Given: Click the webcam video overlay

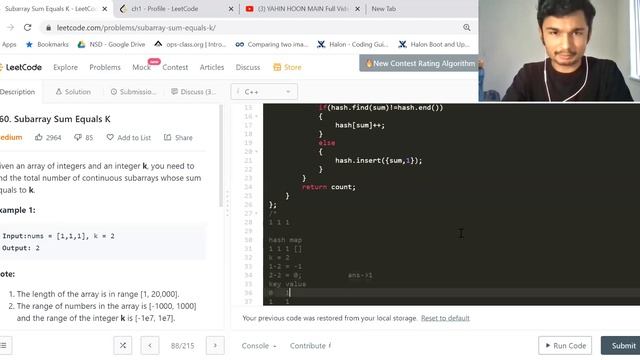Looking at the screenshot, I should pyautogui.click(x=559, y=51).
